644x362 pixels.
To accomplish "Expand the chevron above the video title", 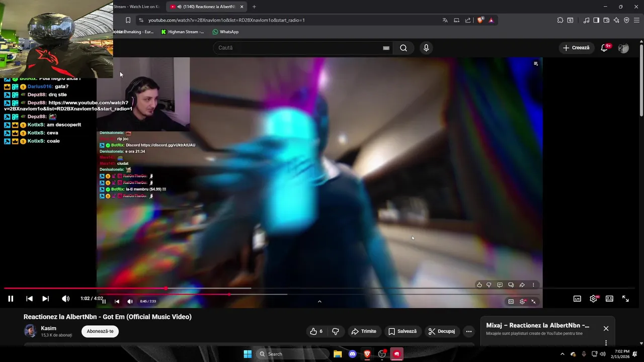I will (319, 301).
